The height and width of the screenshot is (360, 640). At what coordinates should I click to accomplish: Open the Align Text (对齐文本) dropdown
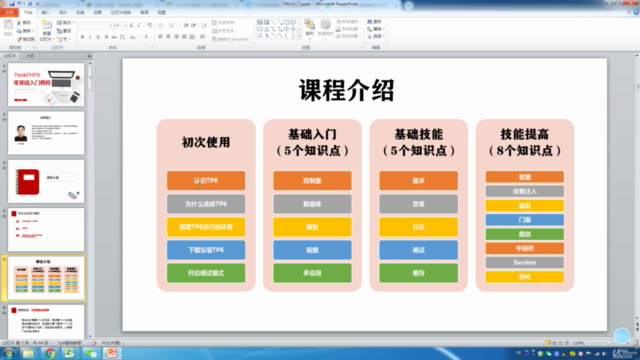(224, 31)
